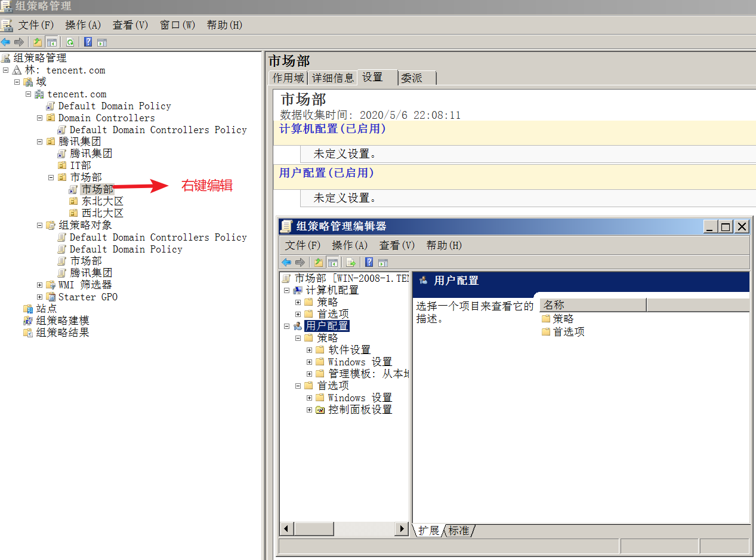This screenshot has height=560, width=756.
Task: Click Forward arrow in Group Policy Management toolbar
Action: (19, 42)
